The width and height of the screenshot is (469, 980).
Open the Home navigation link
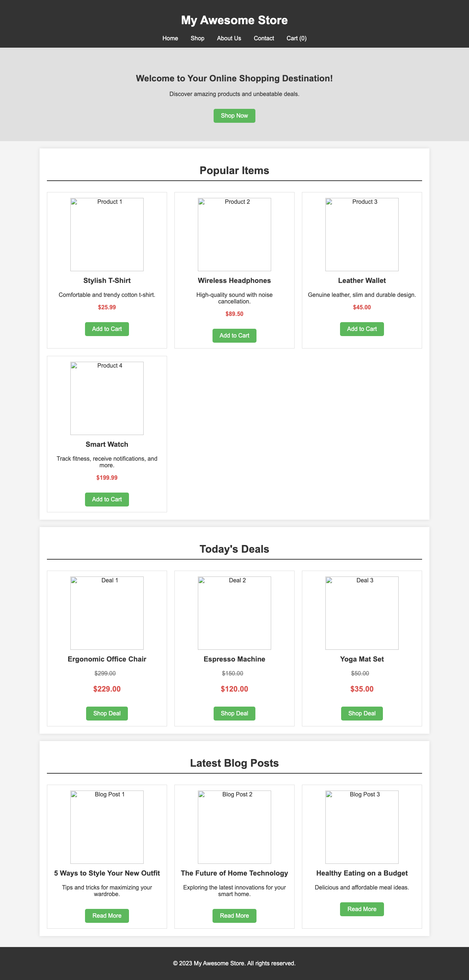[x=170, y=38]
